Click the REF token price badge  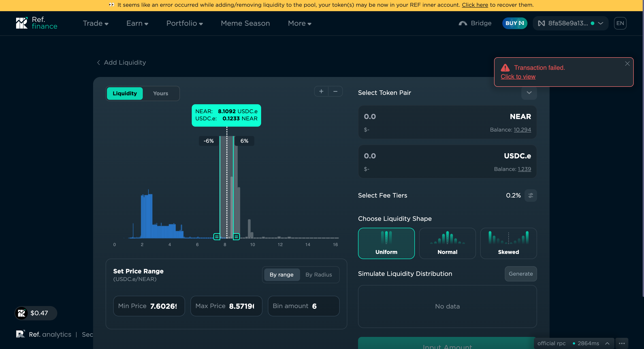tap(36, 313)
